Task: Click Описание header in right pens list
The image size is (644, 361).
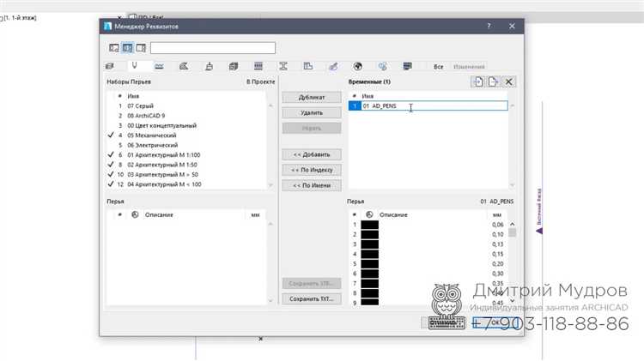Action: tap(393, 215)
